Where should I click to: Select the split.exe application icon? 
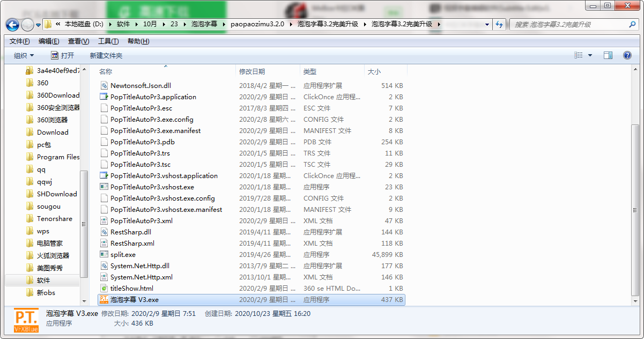pyautogui.click(x=104, y=255)
